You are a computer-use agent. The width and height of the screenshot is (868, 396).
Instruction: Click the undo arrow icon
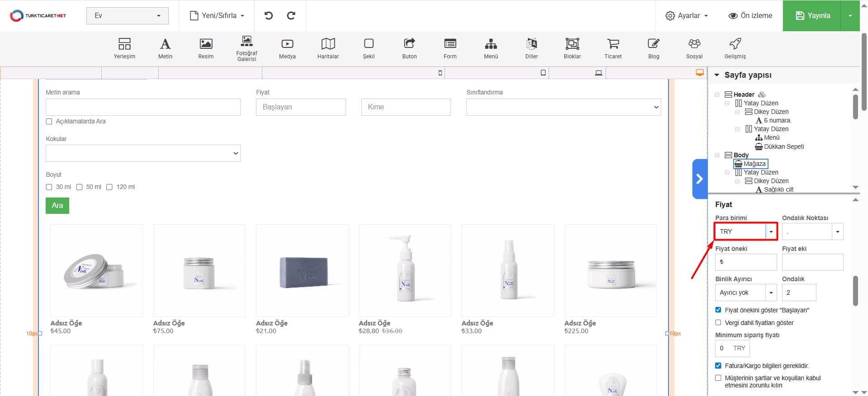(x=269, y=16)
